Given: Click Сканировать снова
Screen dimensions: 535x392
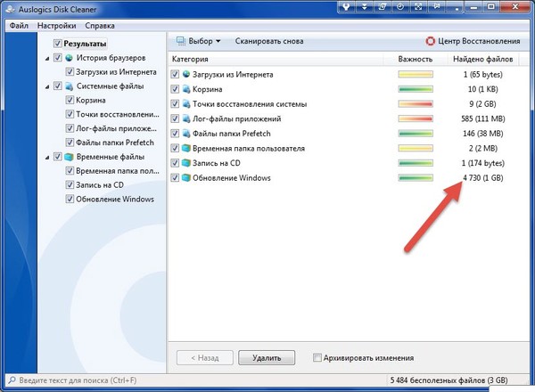Looking at the screenshot, I should tap(269, 41).
